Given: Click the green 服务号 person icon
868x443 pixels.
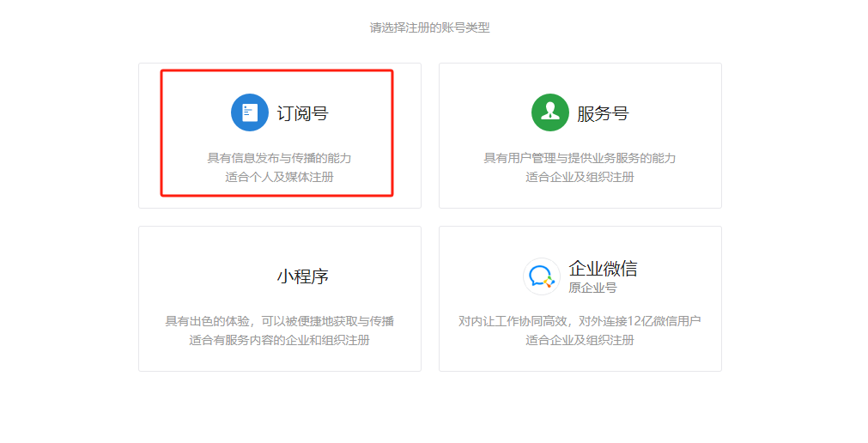Looking at the screenshot, I should click(550, 112).
